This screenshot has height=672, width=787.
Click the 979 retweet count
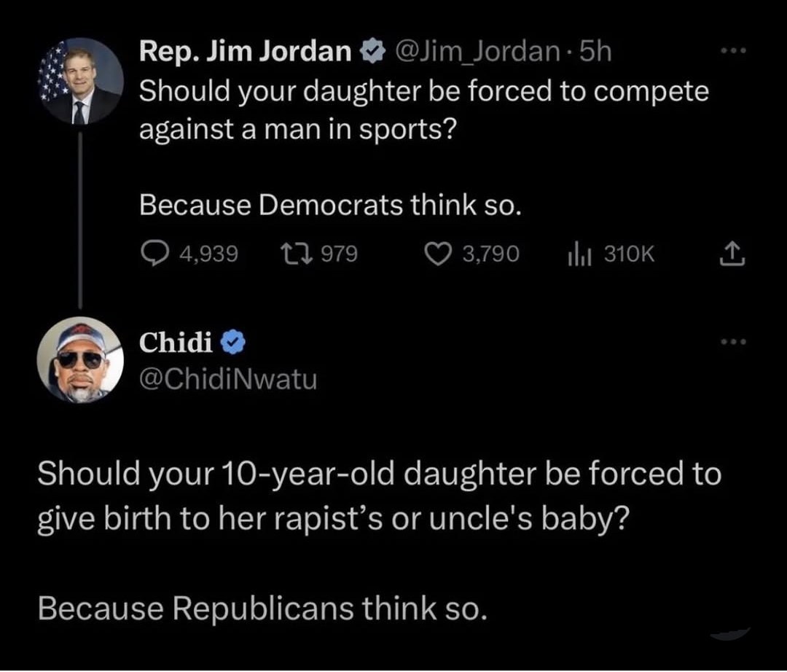tap(339, 253)
